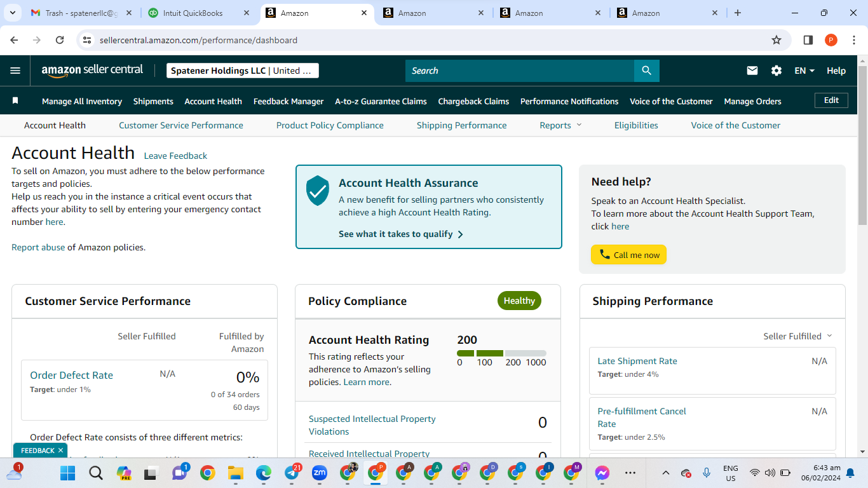Launch Copilot from the taskbar
The width and height of the screenshot is (868, 488).
(x=124, y=473)
